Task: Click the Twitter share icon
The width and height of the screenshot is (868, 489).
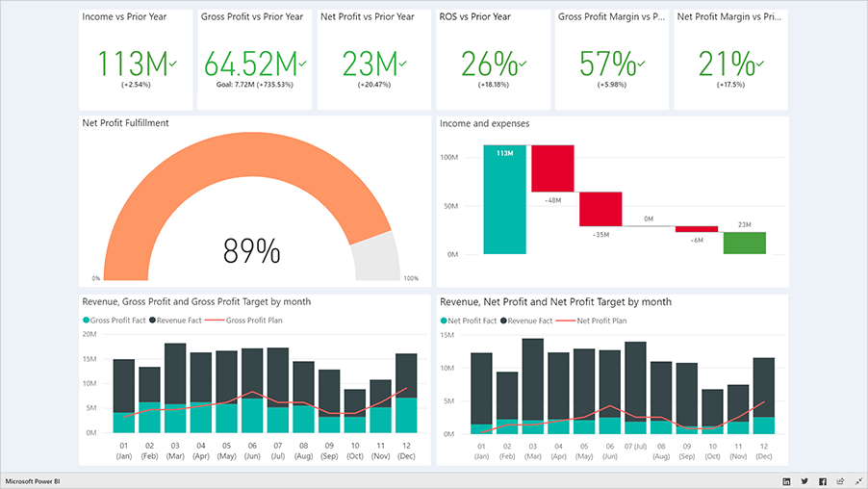Action: pyautogui.click(x=804, y=480)
